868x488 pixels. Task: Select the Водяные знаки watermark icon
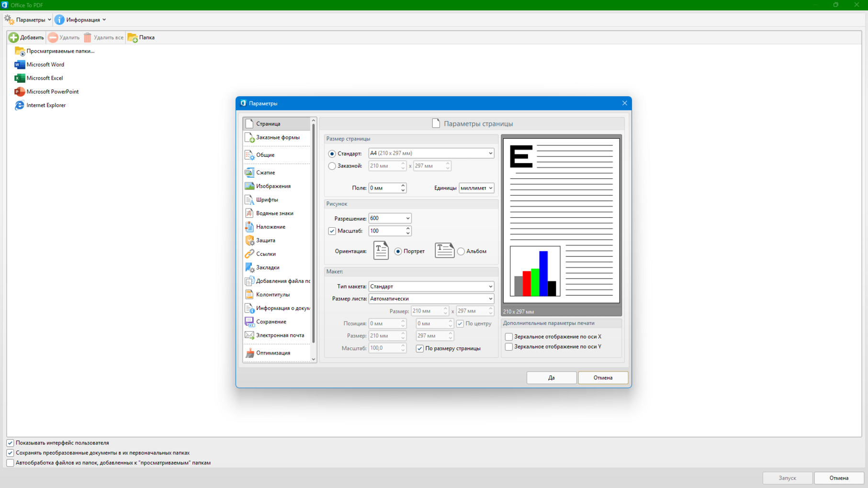(x=249, y=213)
